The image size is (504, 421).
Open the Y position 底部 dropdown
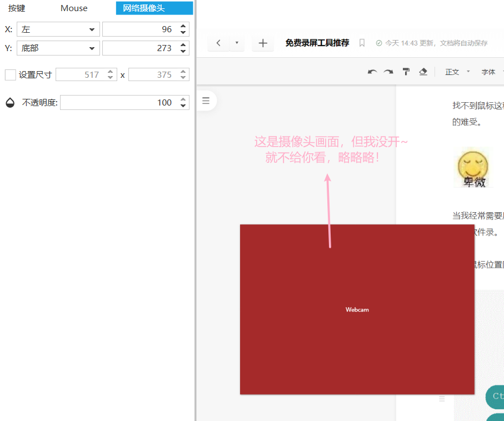tap(58, 48)
